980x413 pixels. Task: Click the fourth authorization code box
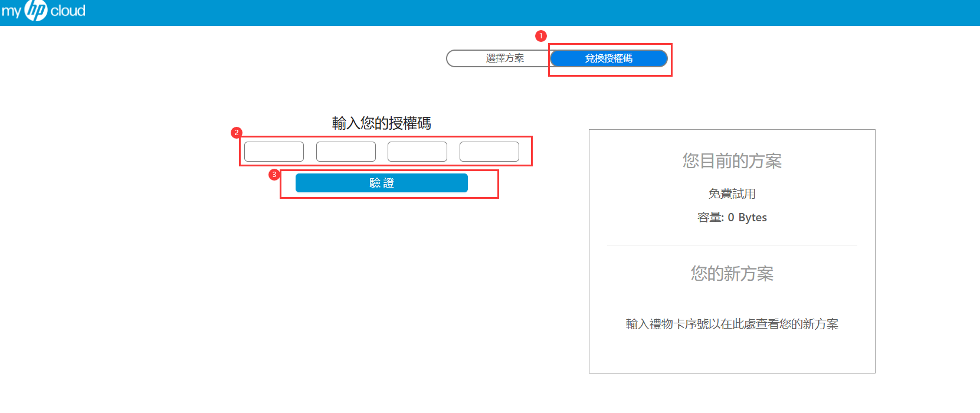pyautogui.click(x=489, y=152)
